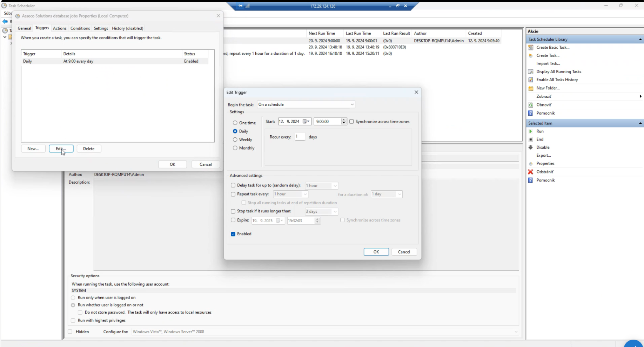The height and width of the screenshot is (347, 644).
Task: Enable Stop task if it runs longer
Action: pos(233,211)
